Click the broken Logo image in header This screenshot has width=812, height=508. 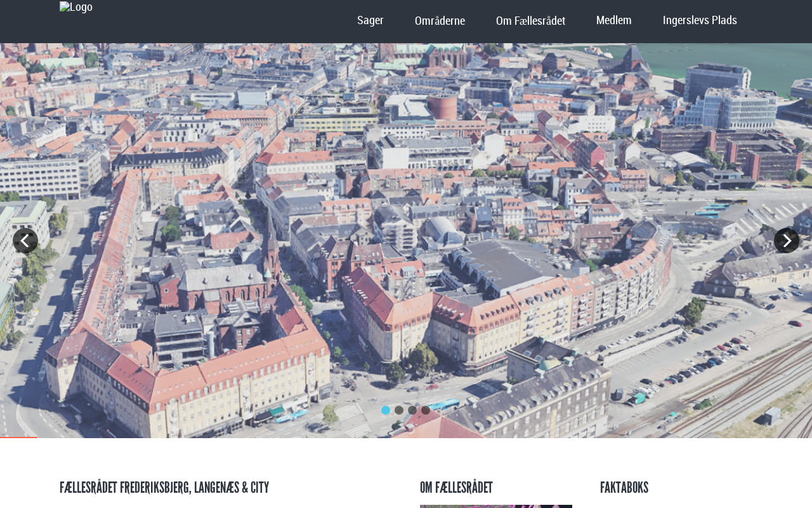coord(75,8)
